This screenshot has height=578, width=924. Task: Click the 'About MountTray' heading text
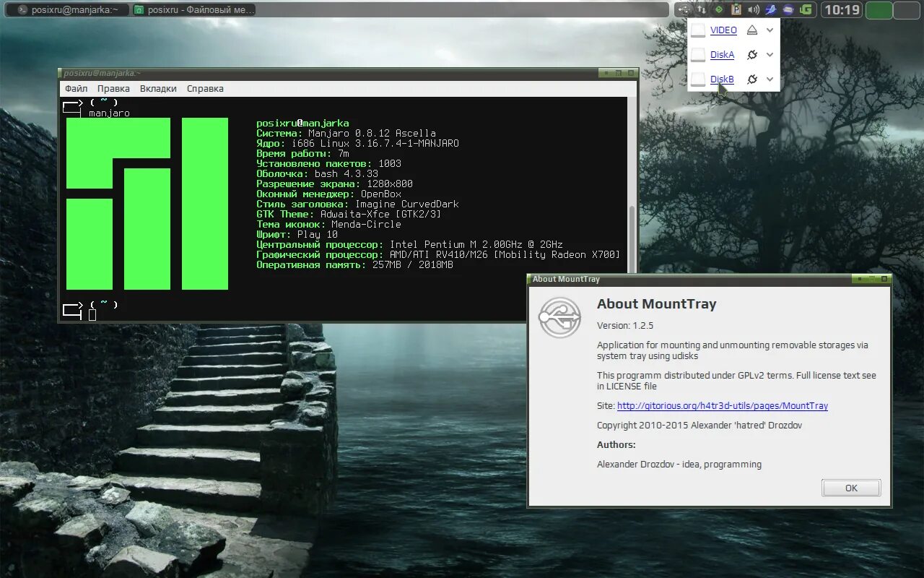[657, 304]
